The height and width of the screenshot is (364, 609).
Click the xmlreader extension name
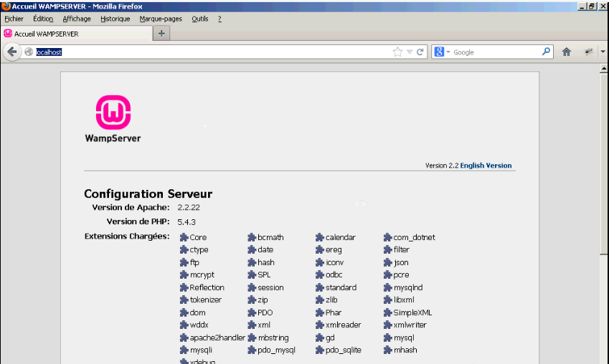point(344,325)
